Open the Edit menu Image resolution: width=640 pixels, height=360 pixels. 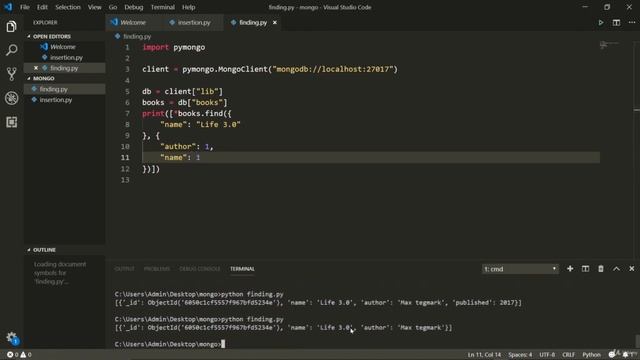(42, 7)
